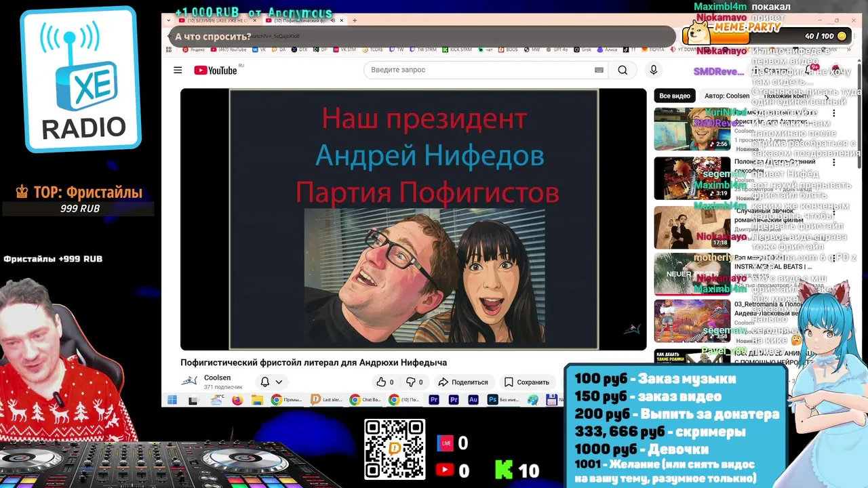
Task: Click the video title Пофигистический фристойл
Action: tap(313, 363)
